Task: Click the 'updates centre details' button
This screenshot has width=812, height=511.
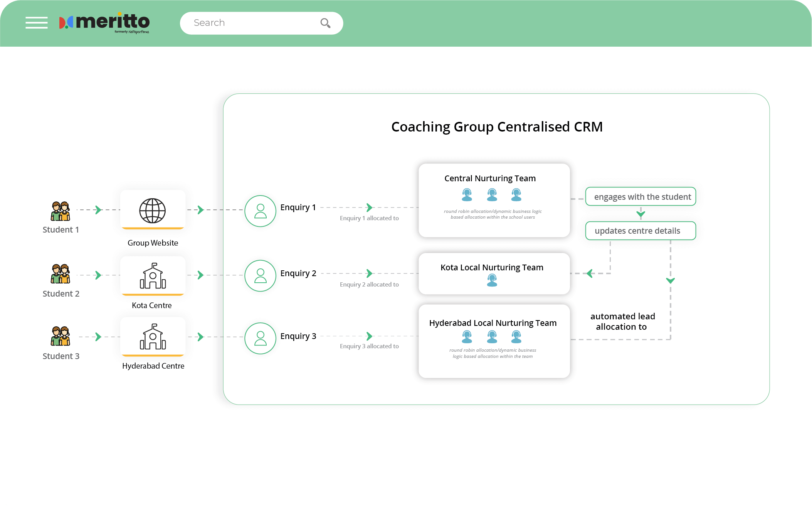Action: [640, 231]
